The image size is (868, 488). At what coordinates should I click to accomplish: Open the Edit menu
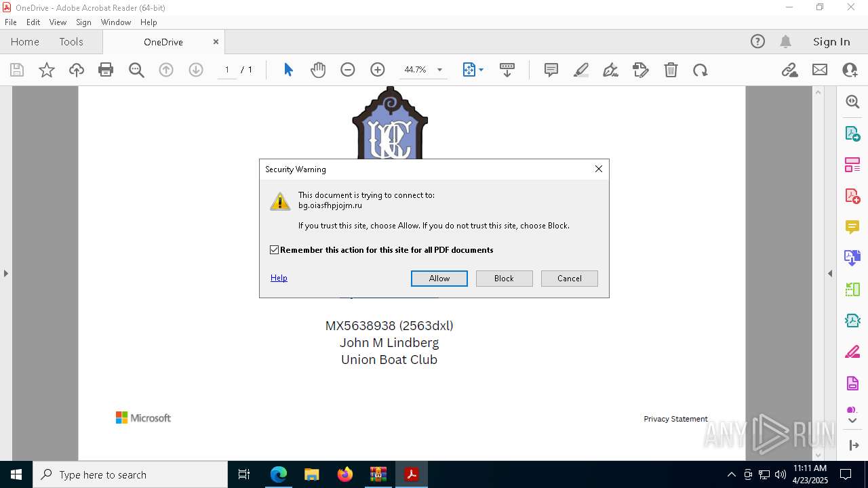click(x=33, y=22)
